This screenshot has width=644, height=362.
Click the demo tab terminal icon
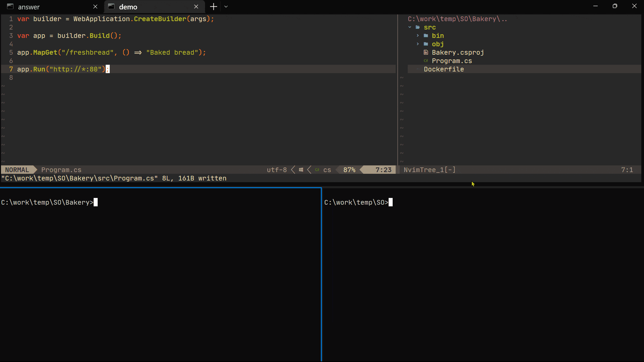(x=111, y=6)
